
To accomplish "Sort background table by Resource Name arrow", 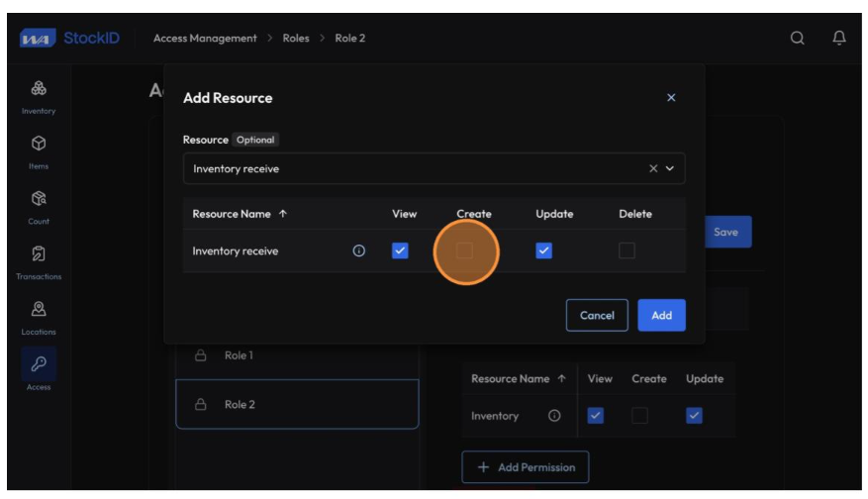I will click(x=562, y=379).
